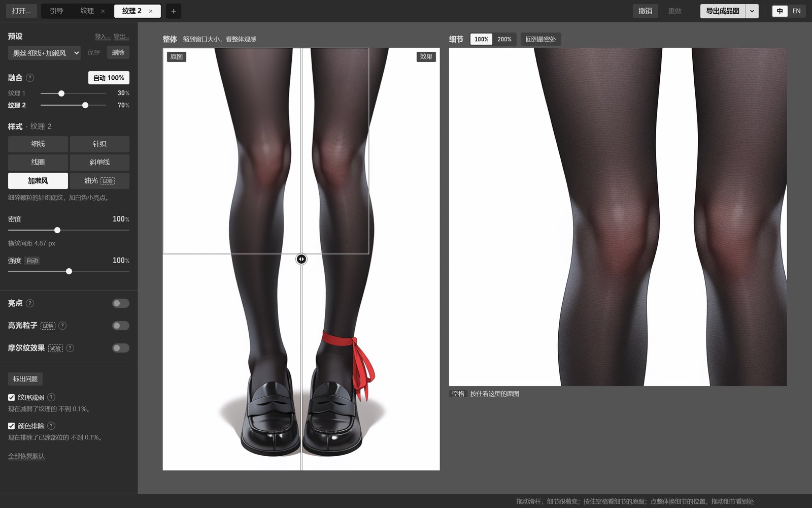Click 导出成品图 export button
Image resolution: width=812 pixels, height=508 pixels.
pyautogui.click(x=723, y=11)
